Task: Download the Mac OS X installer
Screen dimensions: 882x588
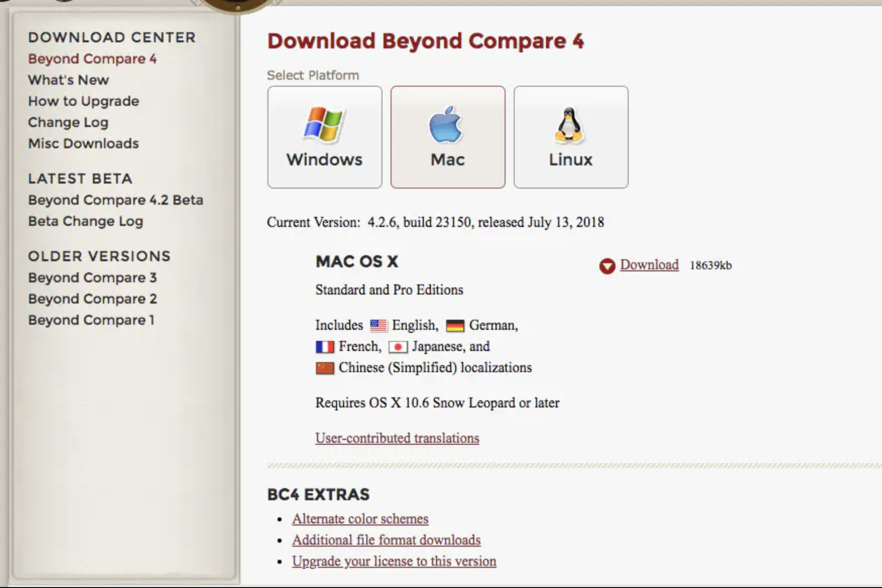Action: tap(649, 265)
